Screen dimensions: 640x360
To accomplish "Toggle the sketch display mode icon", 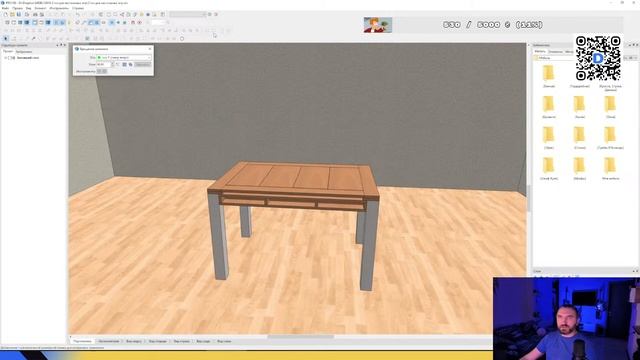I will [x=14, y=22].
